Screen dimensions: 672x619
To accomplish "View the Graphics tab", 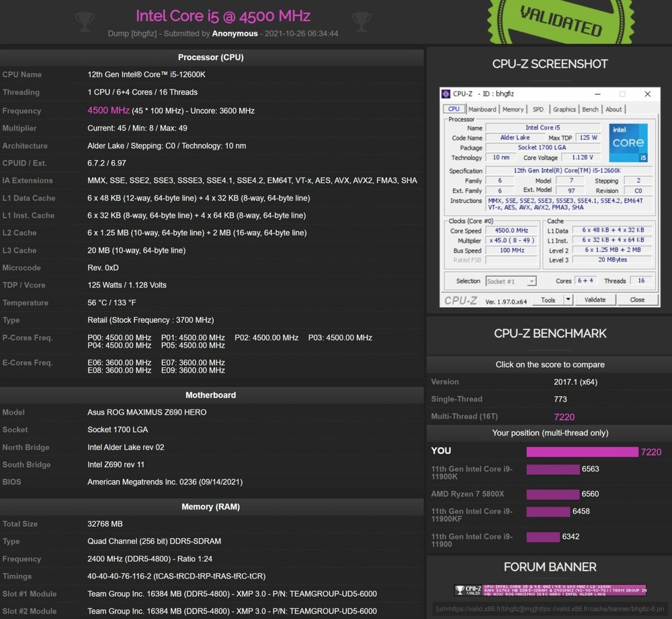I will (564, 109).
